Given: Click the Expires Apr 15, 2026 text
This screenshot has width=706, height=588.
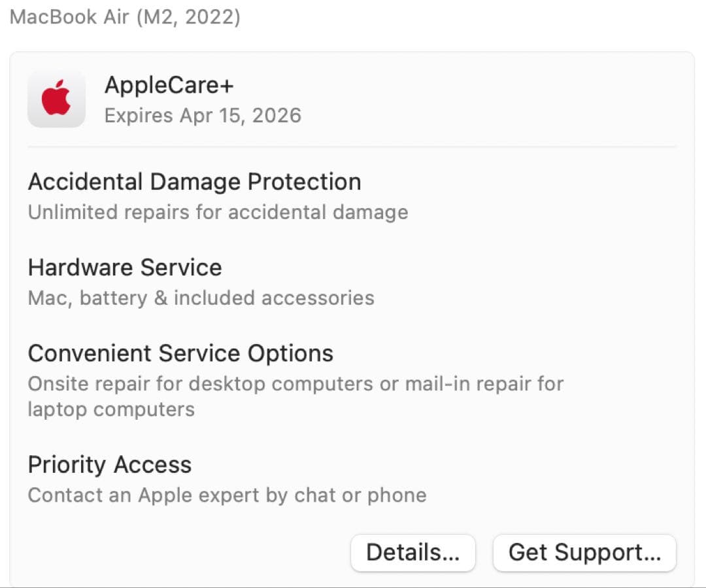Looking at the screenshot, I should point(203,116).
